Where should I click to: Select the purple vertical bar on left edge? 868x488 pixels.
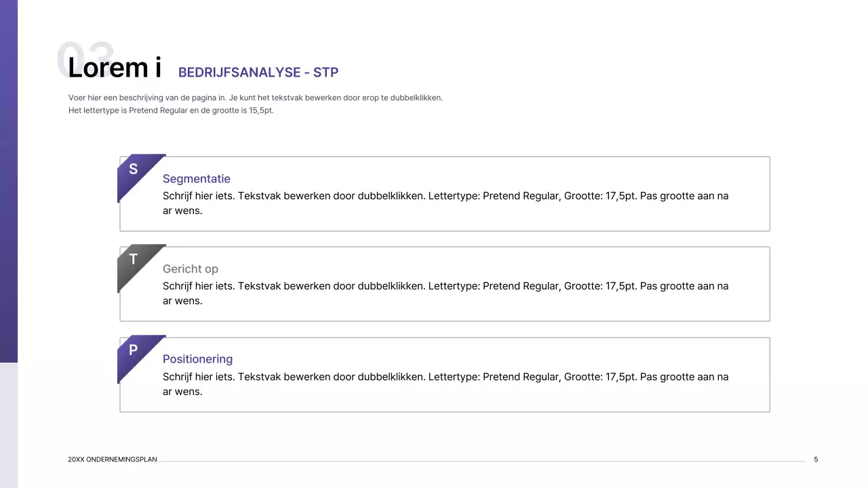[x=8, y=183]
